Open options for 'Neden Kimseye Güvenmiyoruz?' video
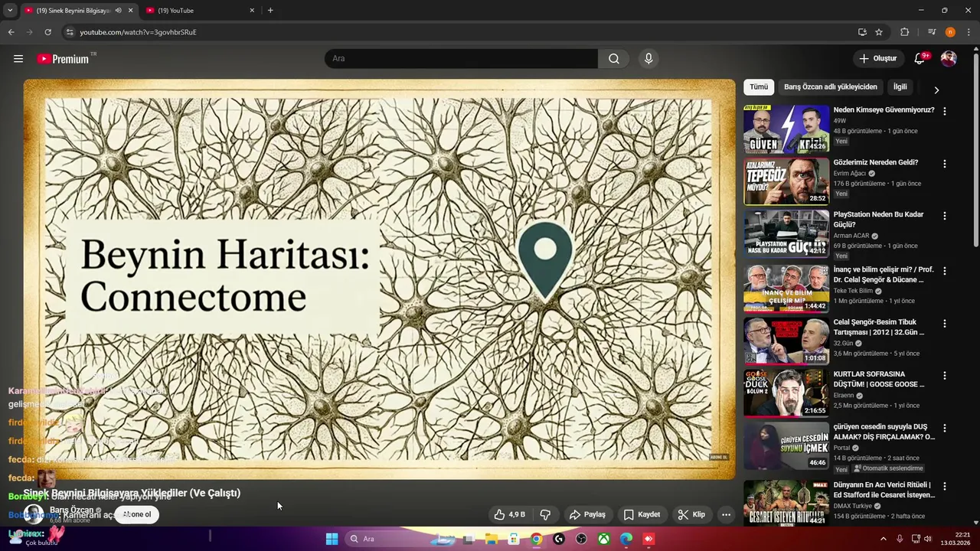Screen dimensions: 980x551 (x=944, y=111)
